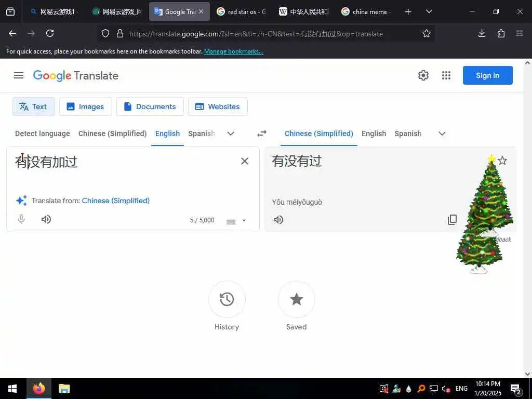Switch to second 网易云游戏 tab
This screenshot has width=532, height=399.
(117, 12)
